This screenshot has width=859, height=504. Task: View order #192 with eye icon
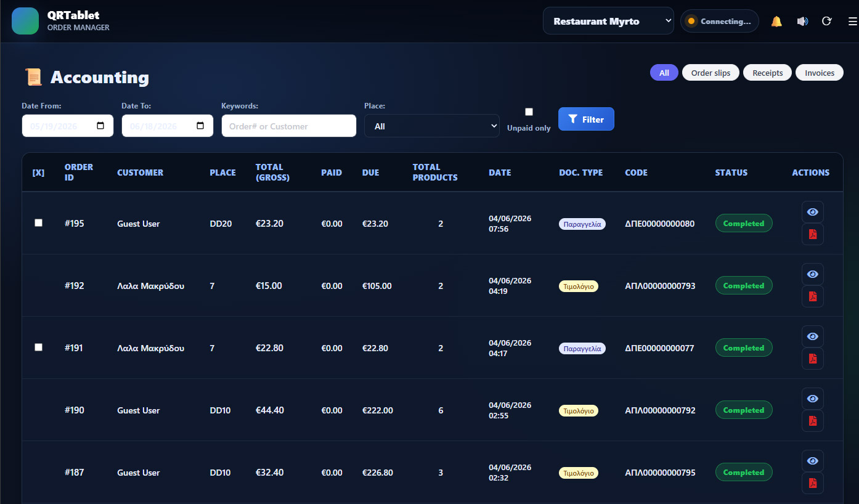point(813,274)
